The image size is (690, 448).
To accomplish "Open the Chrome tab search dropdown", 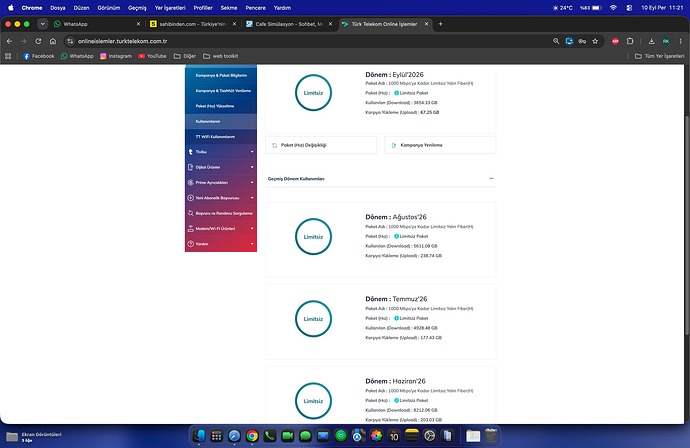I will 42,24.
